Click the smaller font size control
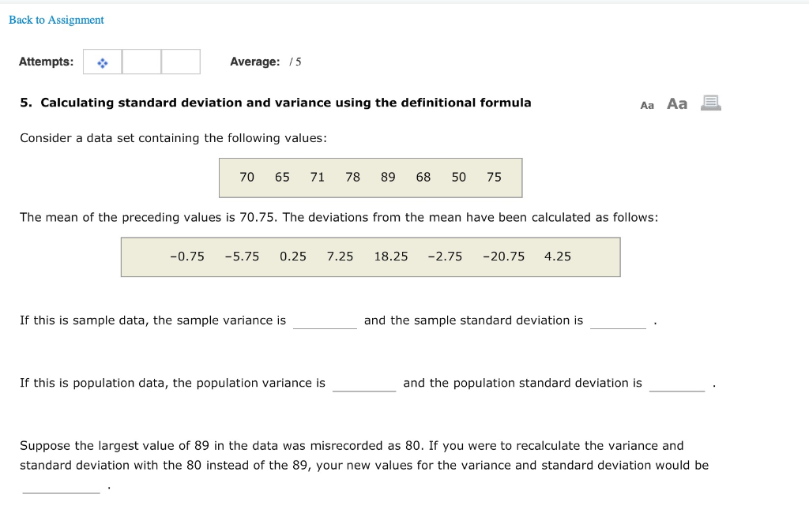 pyautogui.click(x=646, y=104)
